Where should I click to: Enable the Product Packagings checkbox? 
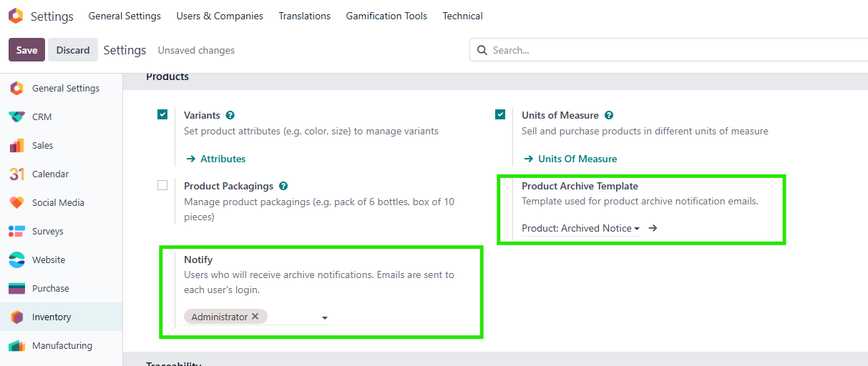pos(162,185)
